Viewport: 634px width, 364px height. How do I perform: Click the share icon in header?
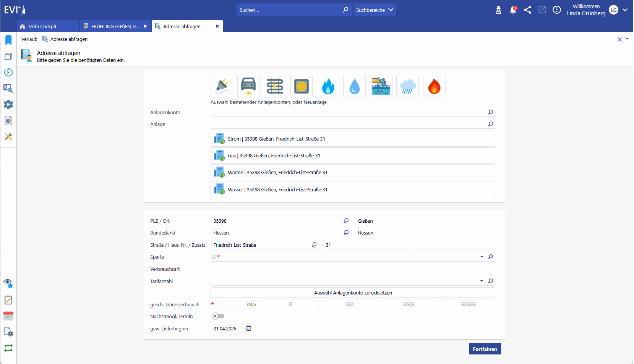point(527,10)
